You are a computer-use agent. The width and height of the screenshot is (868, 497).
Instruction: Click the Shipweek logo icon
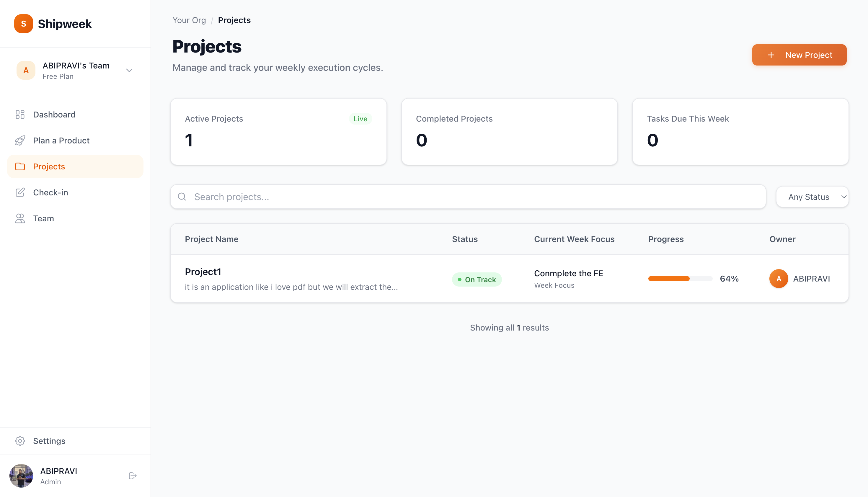[23, 24]
